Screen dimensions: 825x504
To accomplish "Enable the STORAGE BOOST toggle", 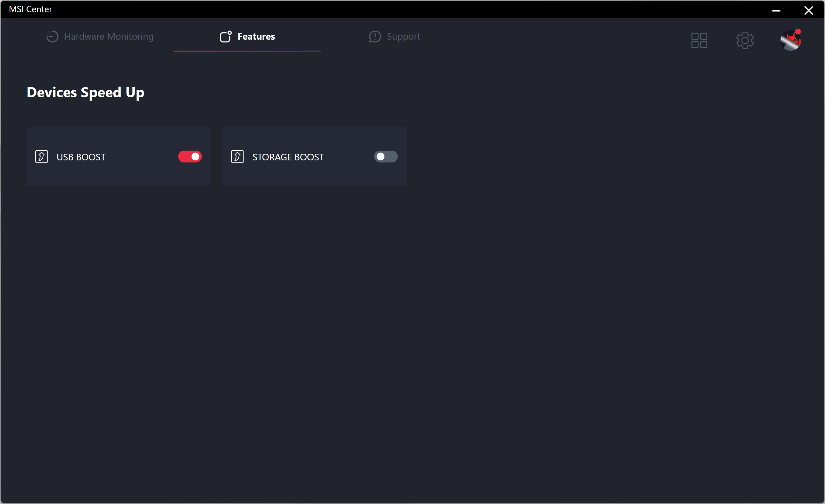I will coord(386,157).
